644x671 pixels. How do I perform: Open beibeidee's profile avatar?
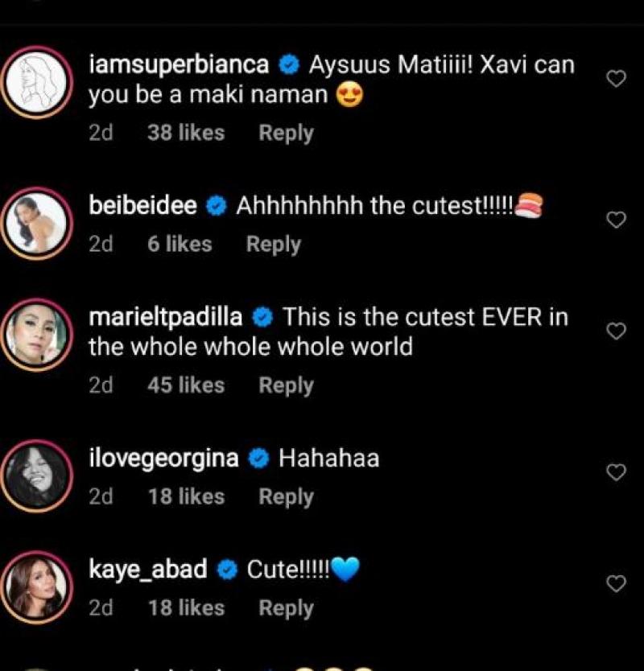pyautogui.click(x=40, y=222)
